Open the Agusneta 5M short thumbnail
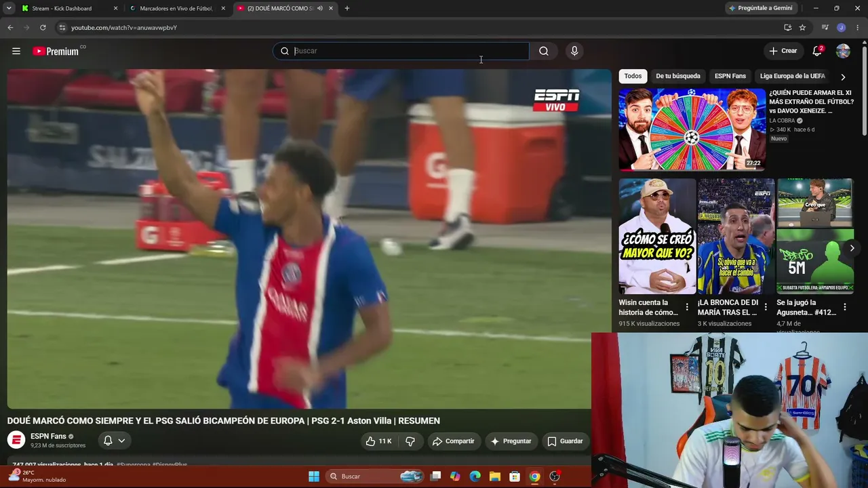 pyautogui.click(x=815, y=236)
